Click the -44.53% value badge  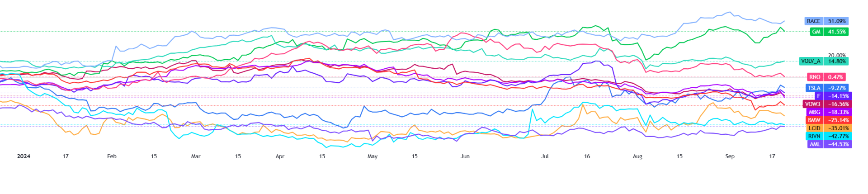point(839,144)
